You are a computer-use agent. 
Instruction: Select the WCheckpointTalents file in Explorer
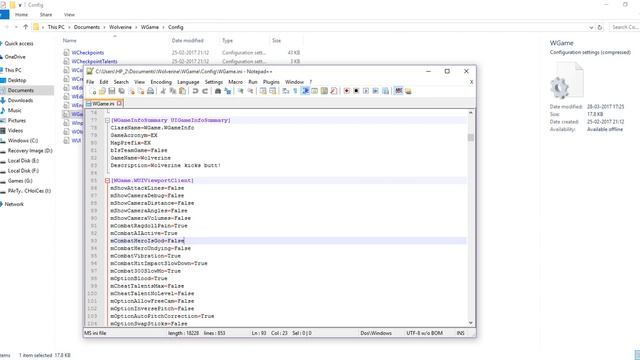[94, 61]
